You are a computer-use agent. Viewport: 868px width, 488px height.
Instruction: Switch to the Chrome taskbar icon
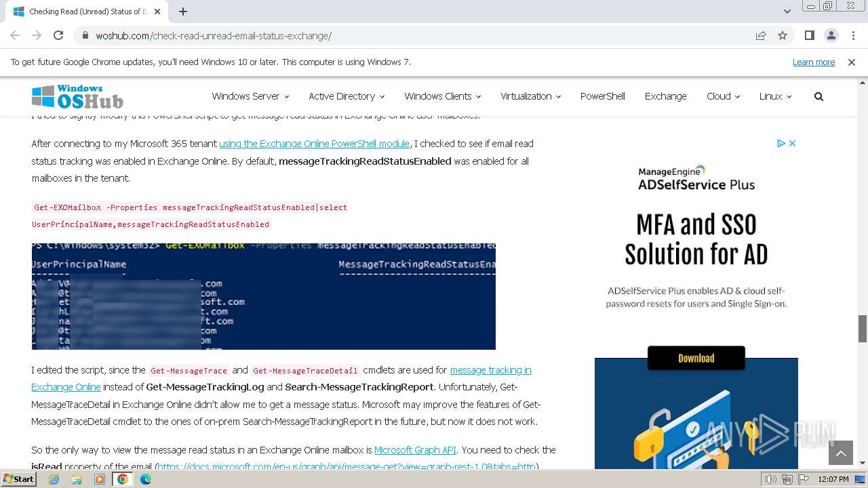[x=123, y=479]
